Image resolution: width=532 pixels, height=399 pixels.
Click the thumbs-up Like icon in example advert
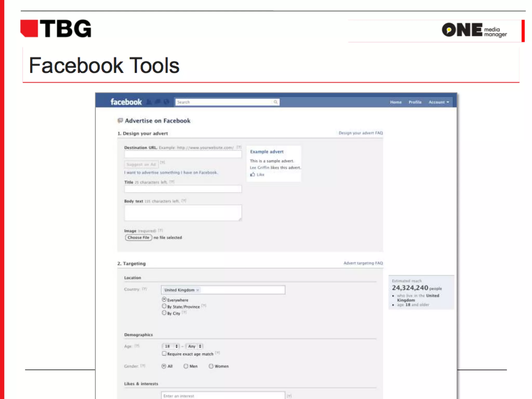[x=252, y=175]
